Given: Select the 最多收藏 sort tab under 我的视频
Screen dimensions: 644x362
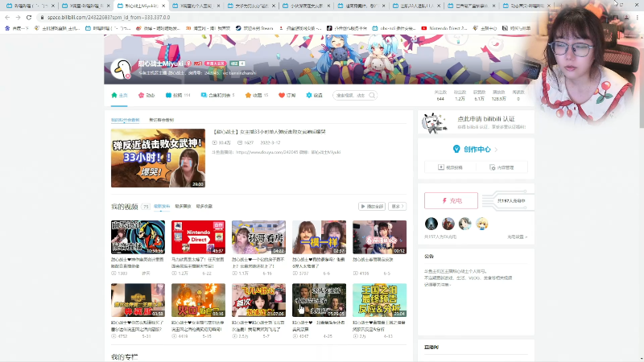Looking at the screenshot, I should point(204,207).
